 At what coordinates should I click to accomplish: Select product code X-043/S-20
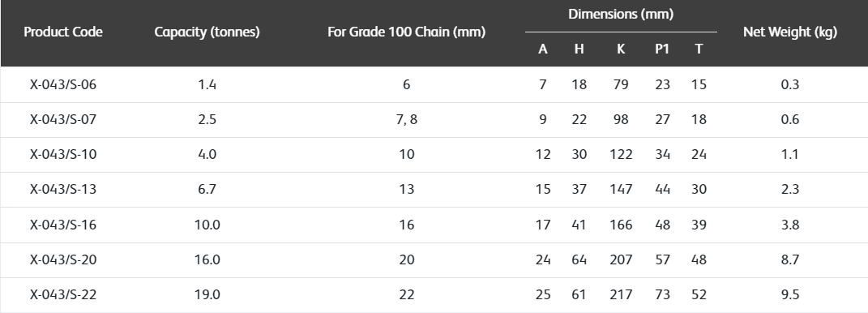coord(63,259)
